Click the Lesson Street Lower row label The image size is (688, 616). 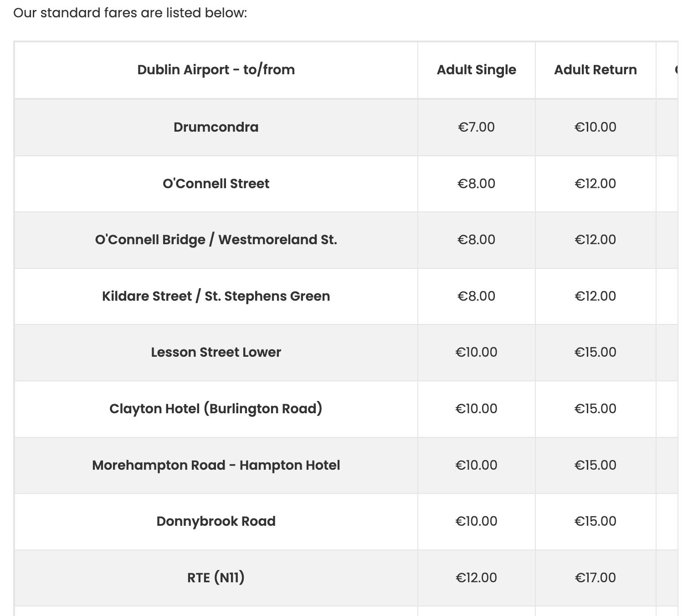tap(216, 352)
